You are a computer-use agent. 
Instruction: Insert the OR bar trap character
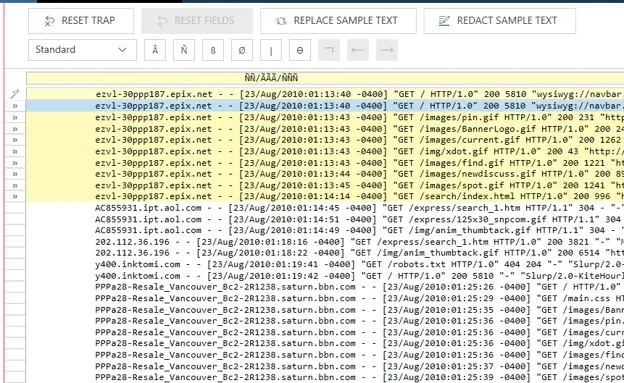(x=271, y=50)
